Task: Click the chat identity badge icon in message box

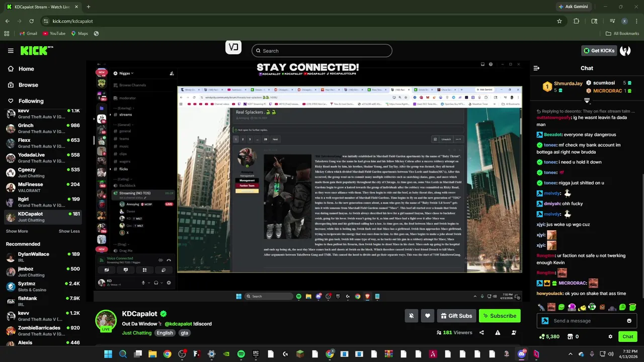Action: pyautogui.click(x=545, y=321)
